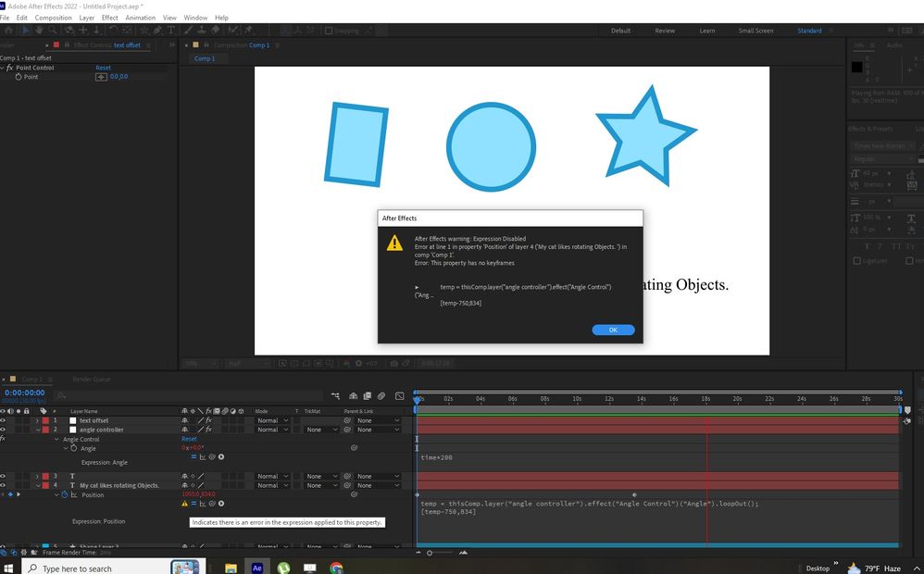Hide the angle controller layer with its eye
924x574 pixels.
[x=3, y=430]
